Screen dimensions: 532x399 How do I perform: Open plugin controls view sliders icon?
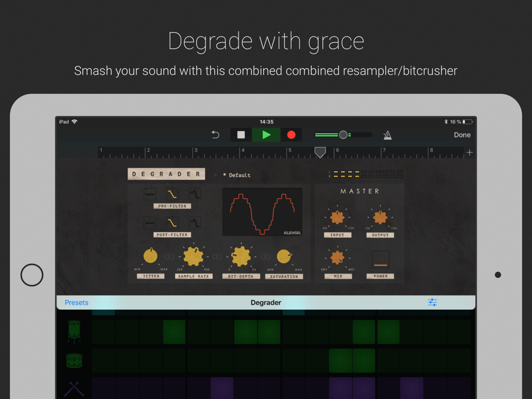coord(432,302)
